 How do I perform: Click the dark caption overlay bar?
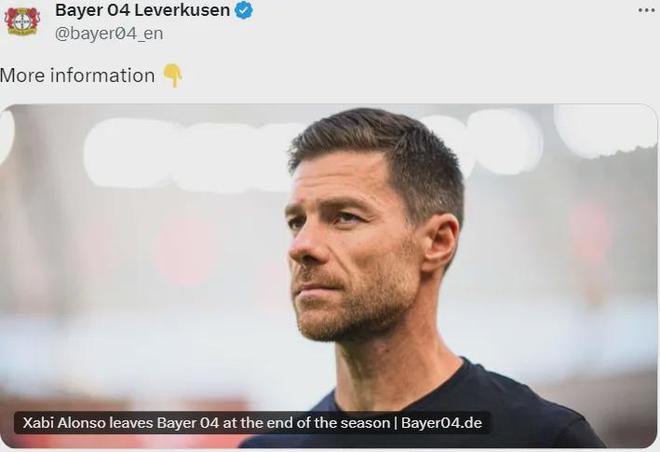click(x=252, y=423)
